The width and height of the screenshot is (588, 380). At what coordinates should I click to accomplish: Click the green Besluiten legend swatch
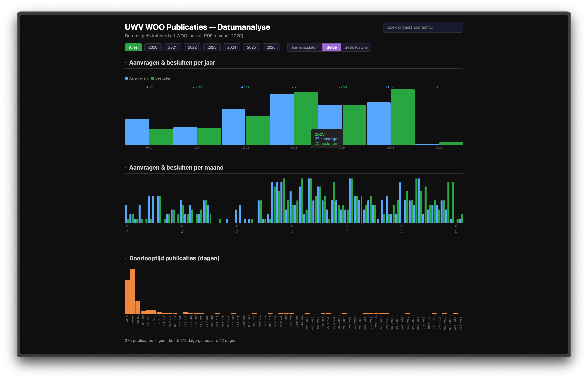click(x=153, y=78)
